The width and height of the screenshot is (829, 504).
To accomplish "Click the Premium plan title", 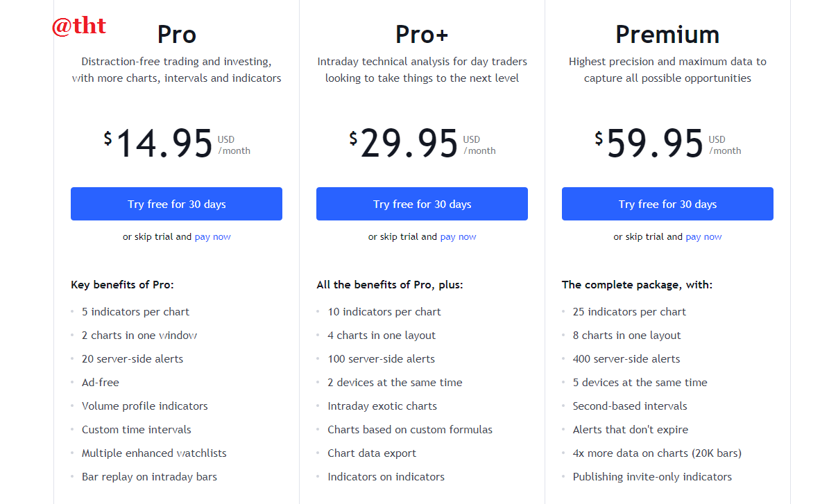I will (x=667, y=35).
